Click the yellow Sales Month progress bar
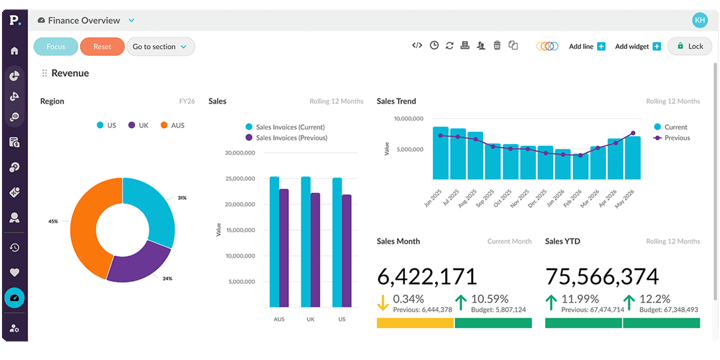720x360 pixels. click(416, 323)
